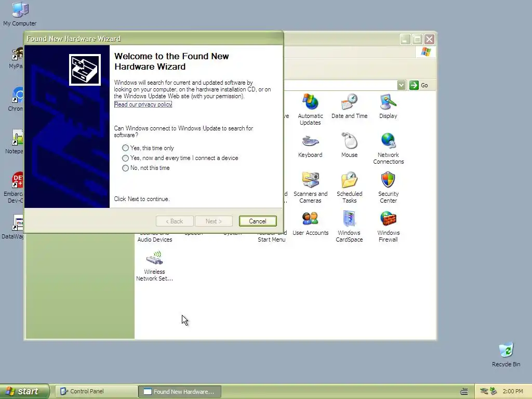This screenshot has width=532, height=399.
Task: Select My Computer desktop icon
Action: [x=20, y=14]
